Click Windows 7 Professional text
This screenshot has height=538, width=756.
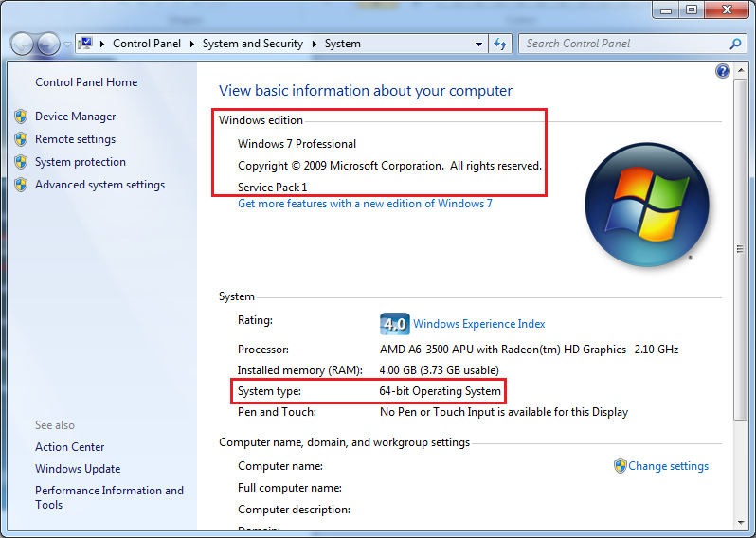[x=297, y=144]
